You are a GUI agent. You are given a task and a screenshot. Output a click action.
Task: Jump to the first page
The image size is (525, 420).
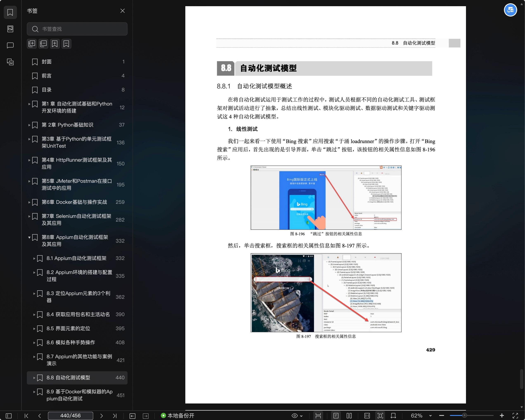[x=27, y=416]
